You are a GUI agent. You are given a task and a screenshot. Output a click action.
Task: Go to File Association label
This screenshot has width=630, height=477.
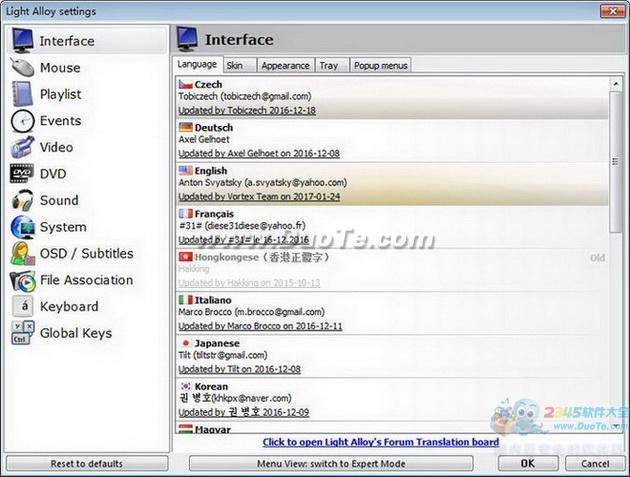tap(86, 280)
